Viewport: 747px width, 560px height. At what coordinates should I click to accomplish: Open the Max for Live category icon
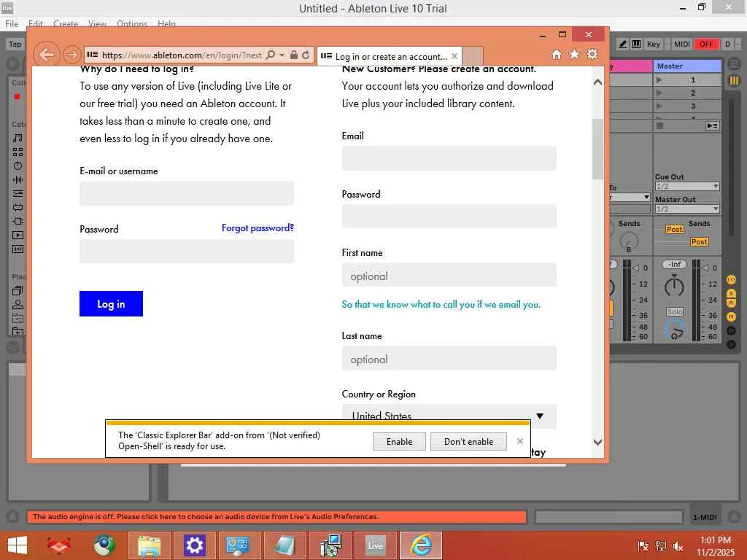click(x=18, y=207)
